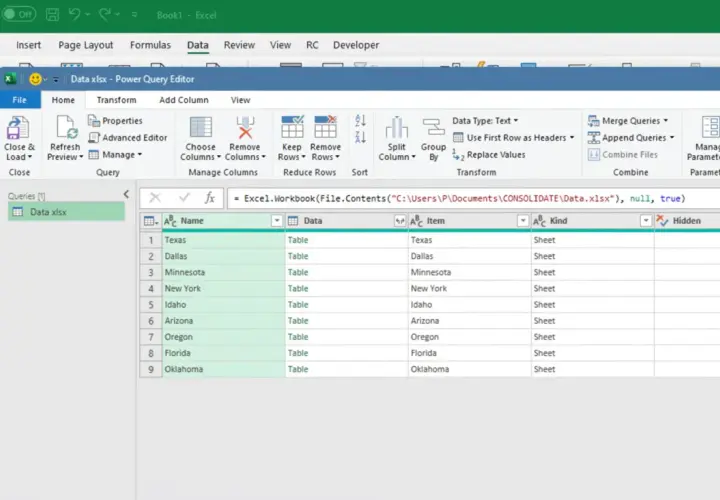720x500 pixels.
Task: Click the Table link in Idaho row
Action: [298, 305]
